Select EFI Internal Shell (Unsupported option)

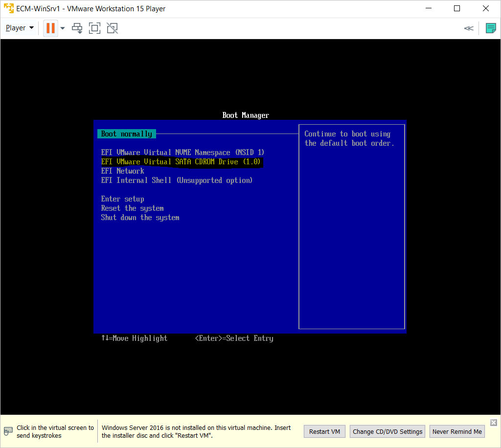[x=177, y=180]
